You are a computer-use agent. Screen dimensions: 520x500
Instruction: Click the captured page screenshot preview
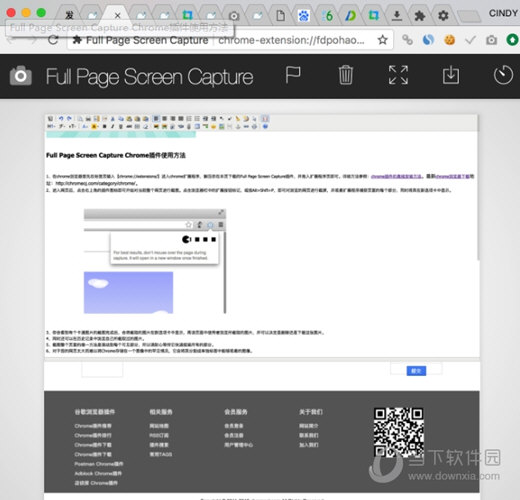tap(262, 307)
